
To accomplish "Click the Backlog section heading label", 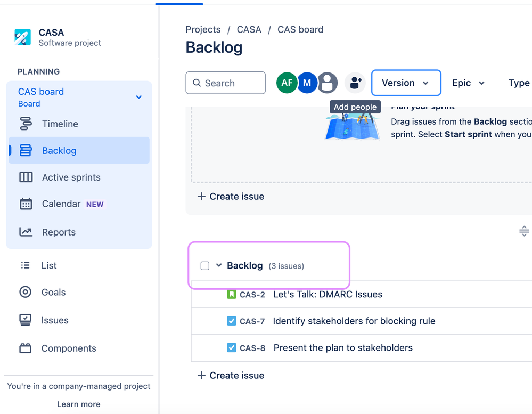I will coord(245,265).
